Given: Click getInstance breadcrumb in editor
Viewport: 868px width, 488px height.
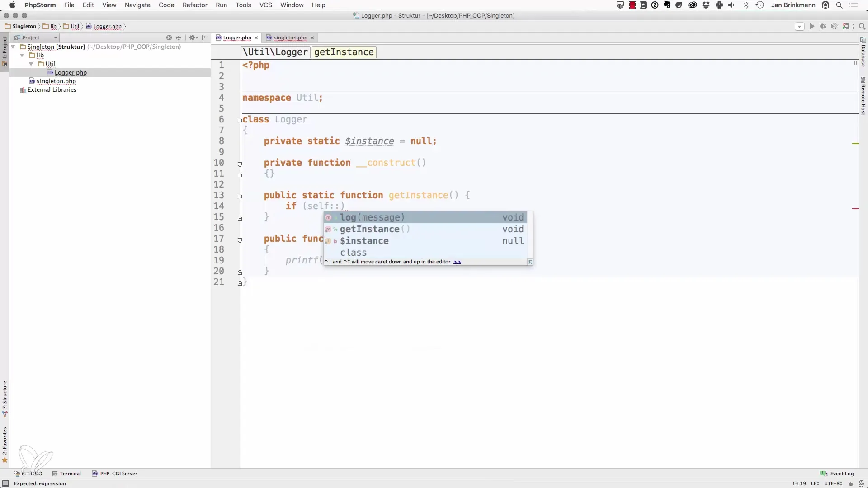Looking at the screenshot, I should pyautogui.click(x=344, y=52).
